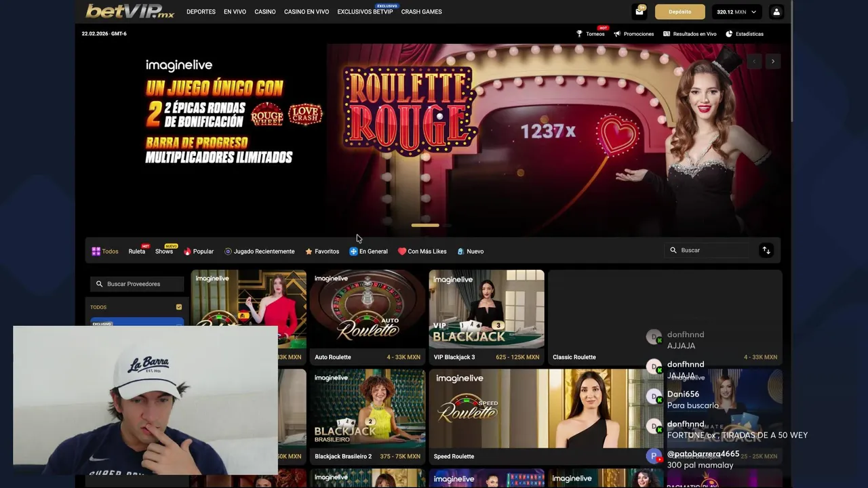This screenshot has width=868, height=488.
Task: Click the date 22.02.2026 GMT-6 text
Action: coord(104,34)
